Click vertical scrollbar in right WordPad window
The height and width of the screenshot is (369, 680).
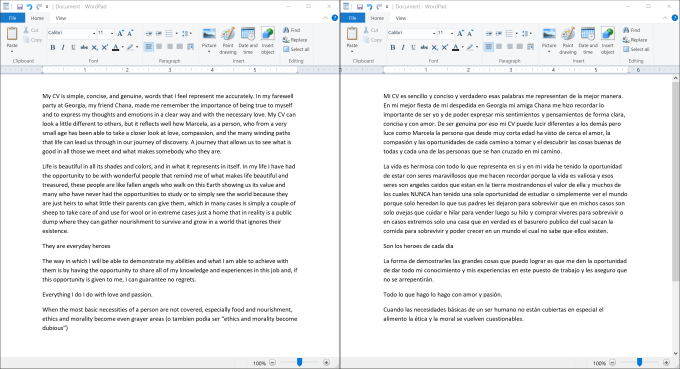tap(676, 181)
